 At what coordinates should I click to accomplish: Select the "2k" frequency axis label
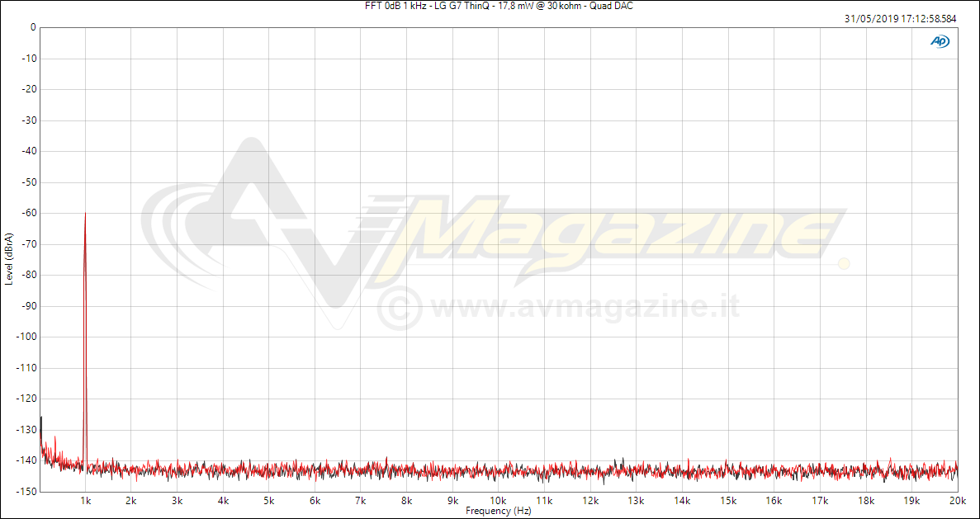tap(131, 501)
